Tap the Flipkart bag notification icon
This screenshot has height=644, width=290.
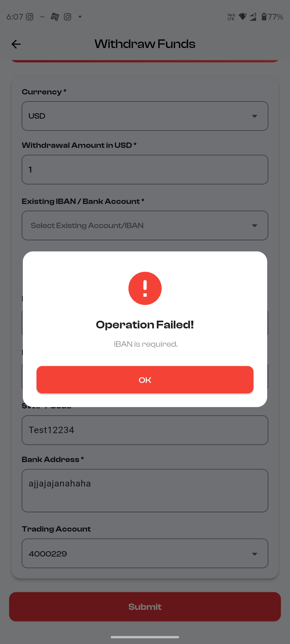(55, 17)
